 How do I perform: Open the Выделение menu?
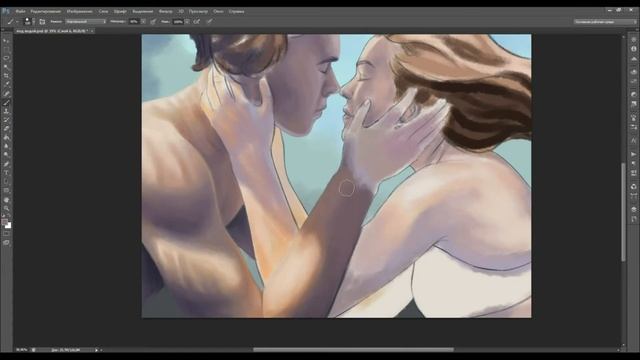pyautogui.click(x=142, y=11)
